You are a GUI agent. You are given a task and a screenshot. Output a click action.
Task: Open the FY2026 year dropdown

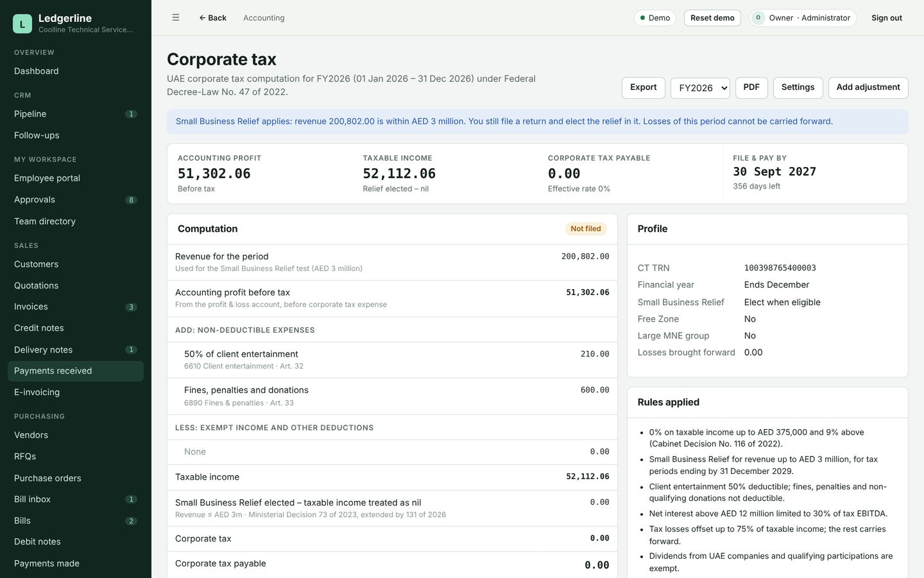(700, 88)
